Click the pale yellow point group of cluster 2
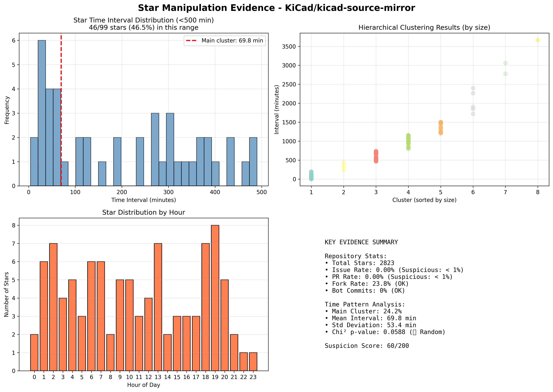Screen dimensions: 553x392 pyautogui.click(x=344, y=166)
